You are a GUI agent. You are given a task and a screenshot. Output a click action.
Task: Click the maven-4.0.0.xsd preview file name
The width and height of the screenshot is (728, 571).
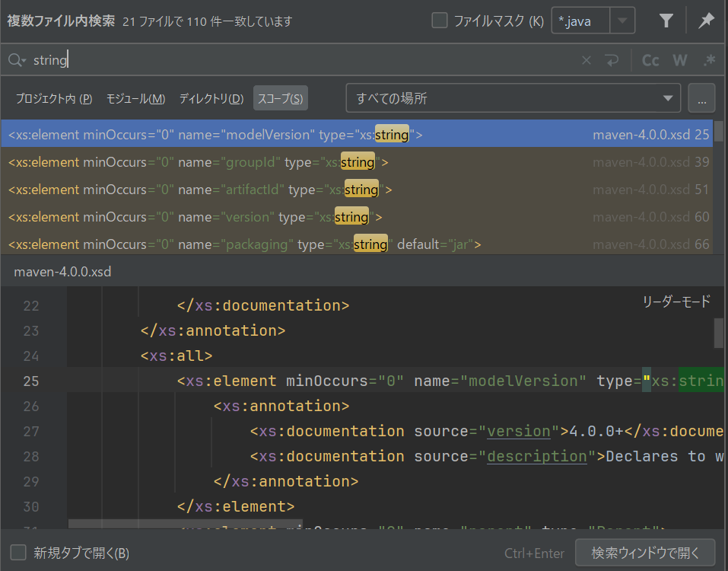pyautogui.click(x=62, y=272)
